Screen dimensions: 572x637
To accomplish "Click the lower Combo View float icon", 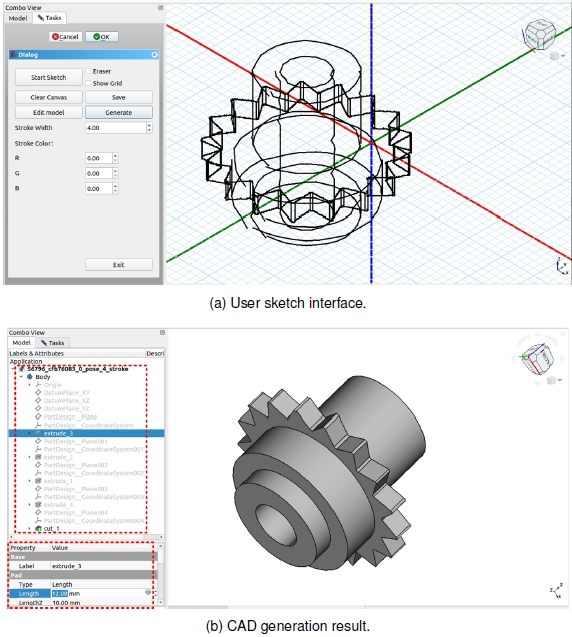I will tap(162, 332).
